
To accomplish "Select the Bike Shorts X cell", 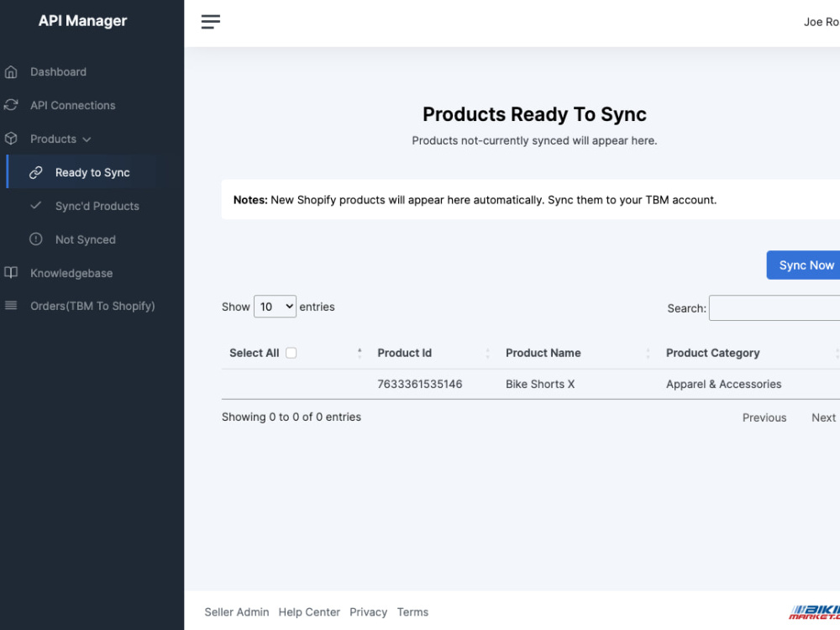I will (540, 384).
